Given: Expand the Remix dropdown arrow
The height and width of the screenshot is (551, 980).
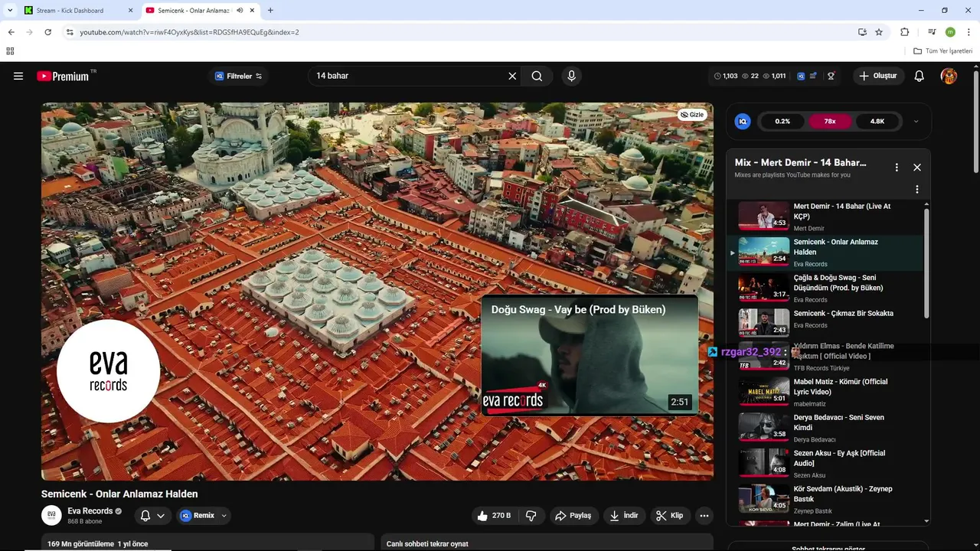Looking at the screenshot, I should point(224,516).
